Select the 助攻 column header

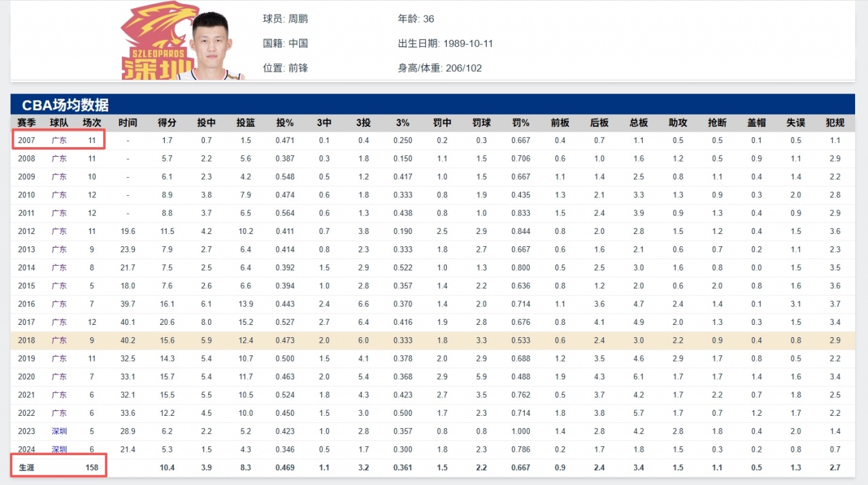(x=677, y=123)
